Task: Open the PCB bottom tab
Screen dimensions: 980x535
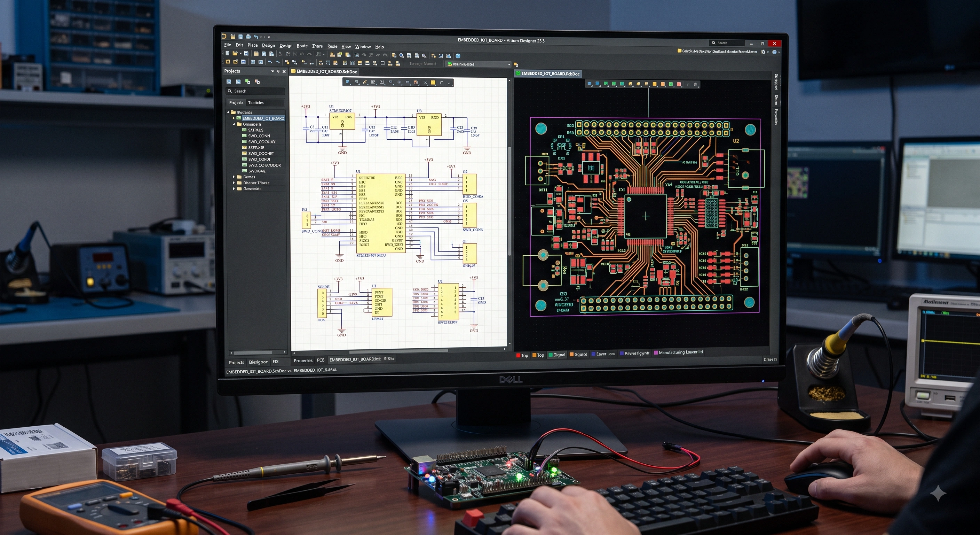Action: click(x=321, y=360)
